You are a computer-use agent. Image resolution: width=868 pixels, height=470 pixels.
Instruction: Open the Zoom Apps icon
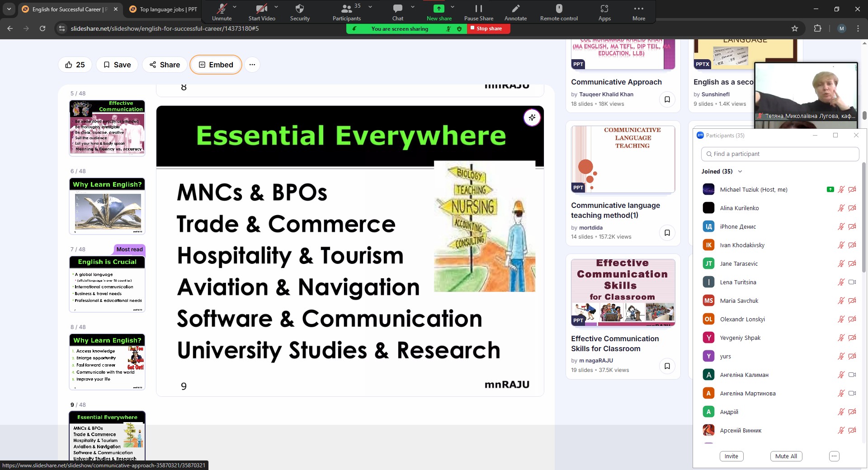point(604,9)
